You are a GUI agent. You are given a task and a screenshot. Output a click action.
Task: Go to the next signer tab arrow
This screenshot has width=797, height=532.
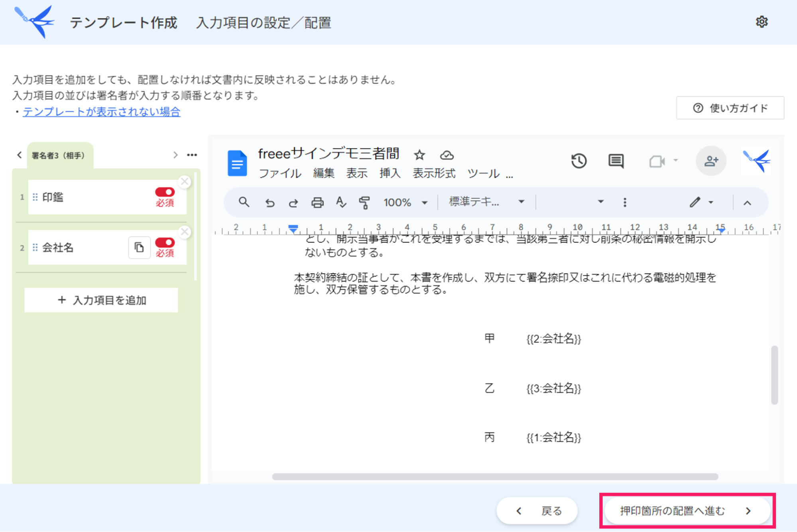(x=175, y=155)
